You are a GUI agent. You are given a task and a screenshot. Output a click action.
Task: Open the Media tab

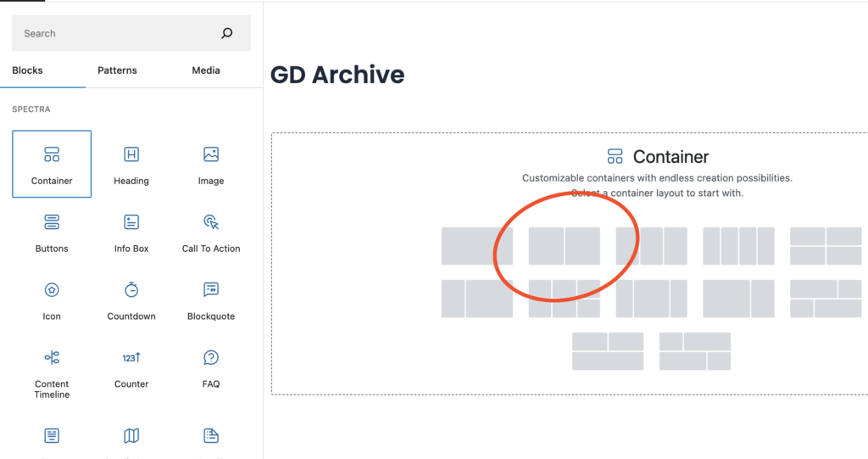tap(206, 70)
